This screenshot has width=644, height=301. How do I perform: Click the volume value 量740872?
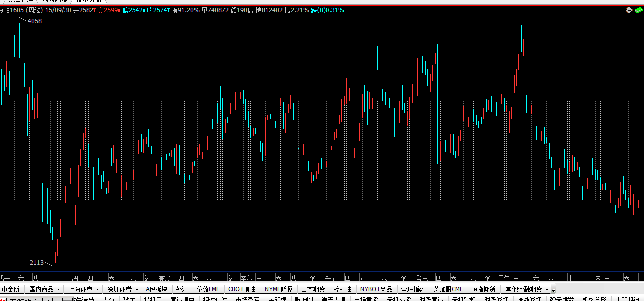click(x=215, y=10)
